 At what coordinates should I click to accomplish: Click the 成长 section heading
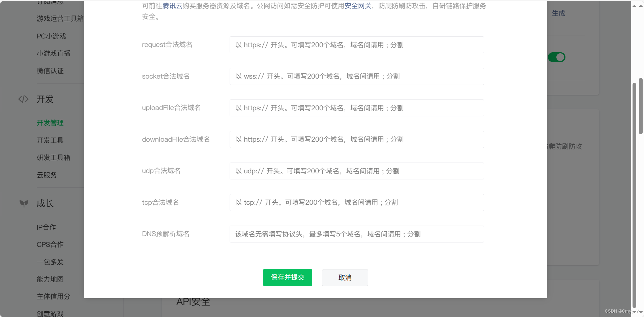pos(45,203)
